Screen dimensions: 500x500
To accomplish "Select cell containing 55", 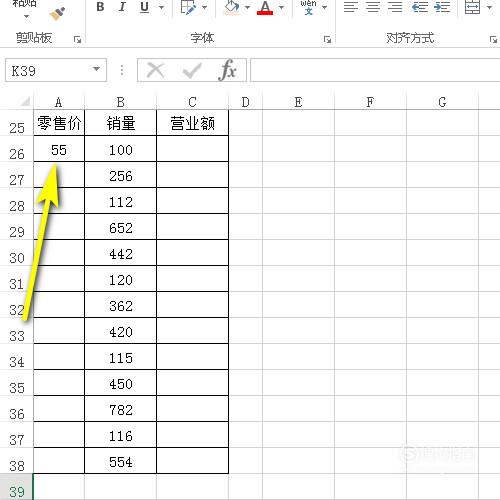I will tap(59, 149).
